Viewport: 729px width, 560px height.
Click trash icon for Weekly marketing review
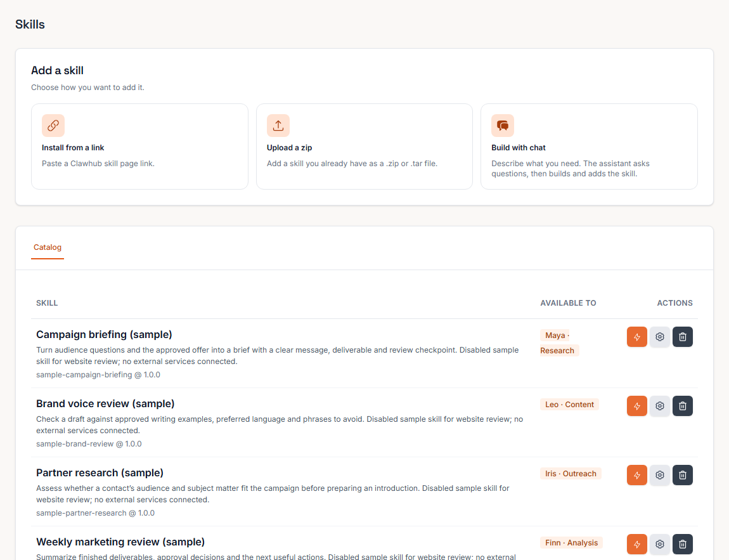coord(683,544)
